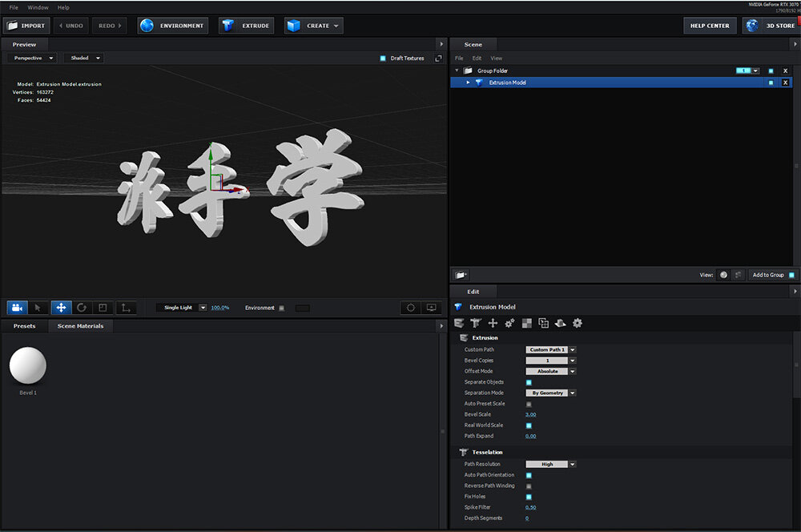The width and height of the screenshot is (801, 532).
Task: Select the camera tool in preview toolbar
Action: [17, 308]
